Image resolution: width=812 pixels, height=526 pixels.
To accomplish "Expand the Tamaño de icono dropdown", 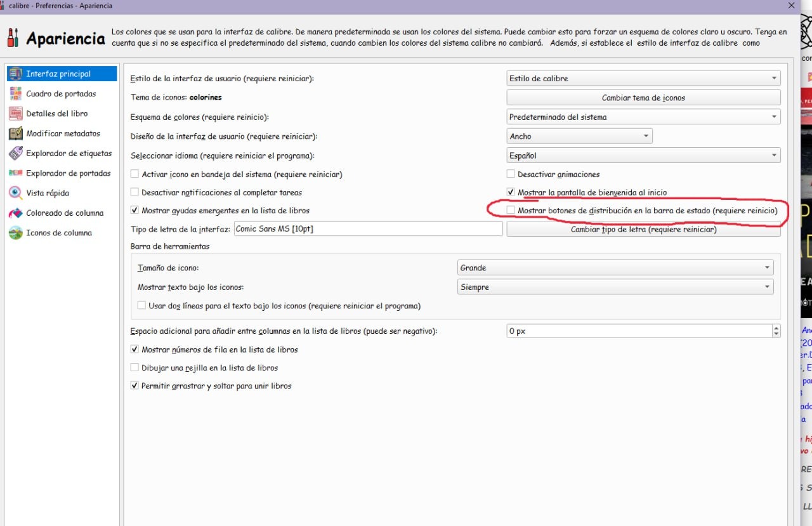I will tap(615, 268).
